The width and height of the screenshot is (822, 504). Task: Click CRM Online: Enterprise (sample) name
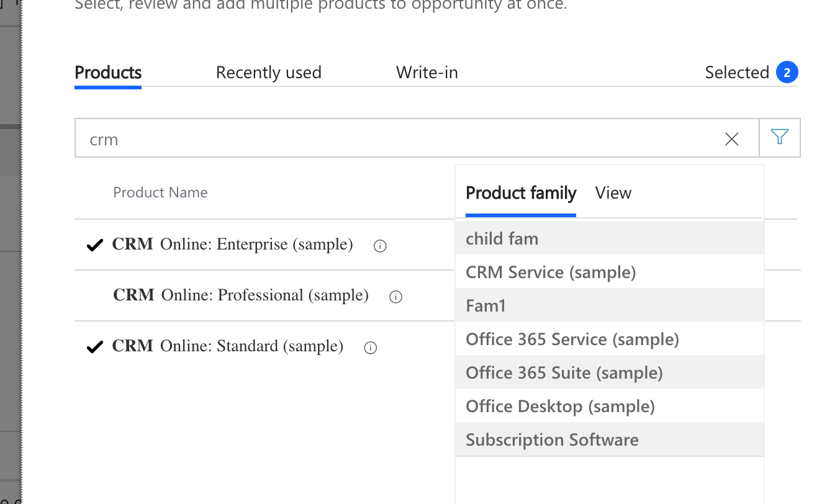click(x=232, y=245)
